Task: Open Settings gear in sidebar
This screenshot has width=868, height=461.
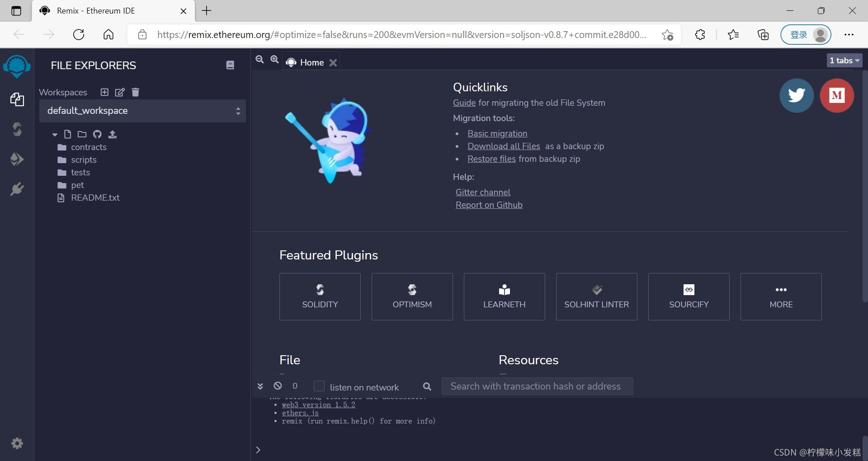Action: tap(17, 443)
